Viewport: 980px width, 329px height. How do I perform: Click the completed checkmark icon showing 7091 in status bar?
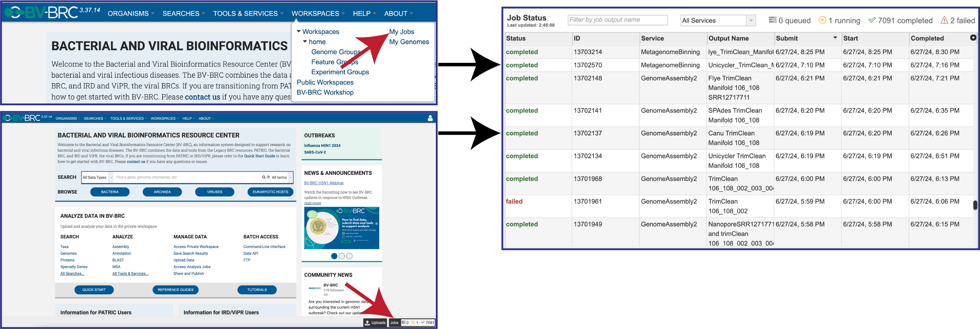[x=423, y=323]
